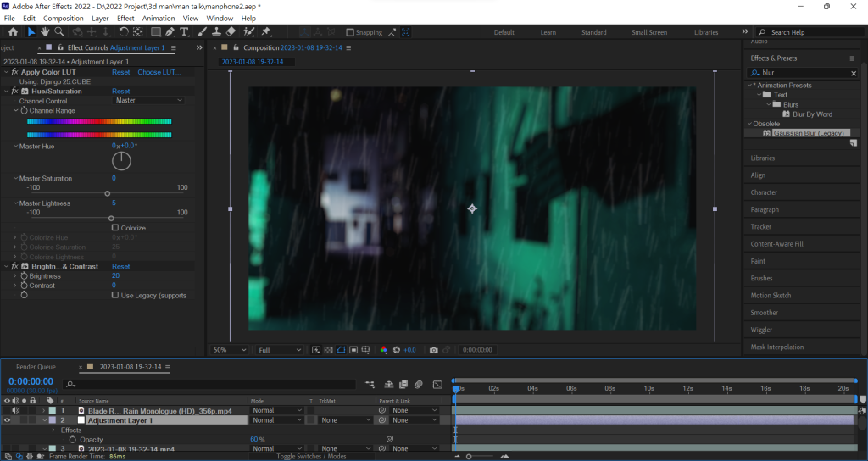Viewport: 868px width, 461px height.
Task: Select the Rotation tool
Action: tap(124, 32)
